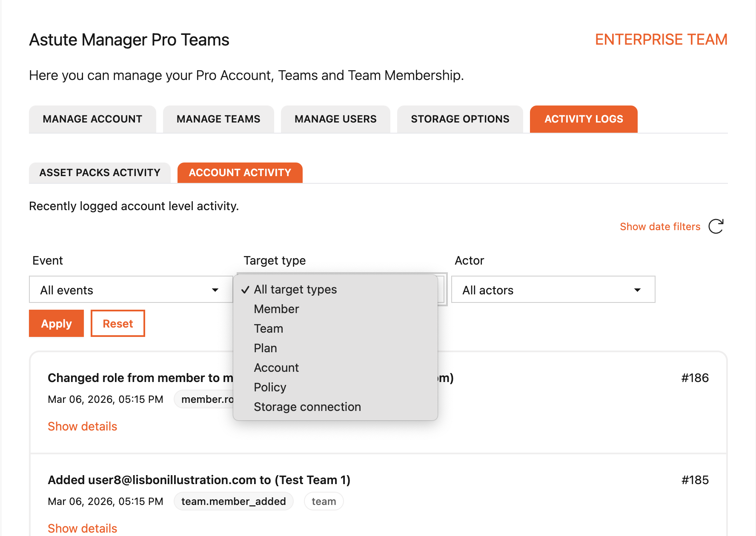Viewport: 756px width, 536px height.
Task: Switch to Asset Packs Activity tab
Action: (100, 173)
